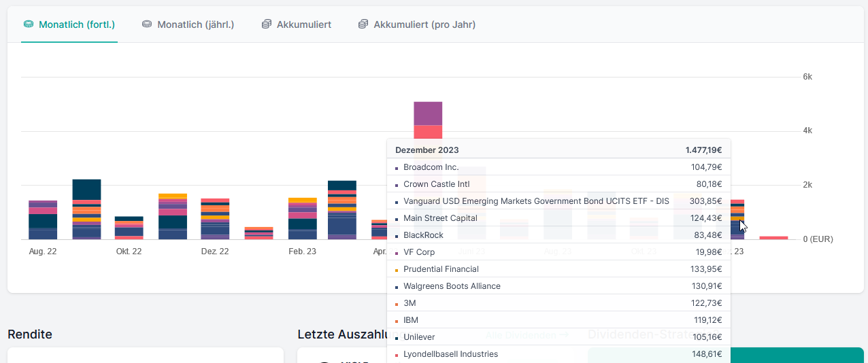
Task: Click the Dezember 2023 tooltip header
Action: coord(427,150)
